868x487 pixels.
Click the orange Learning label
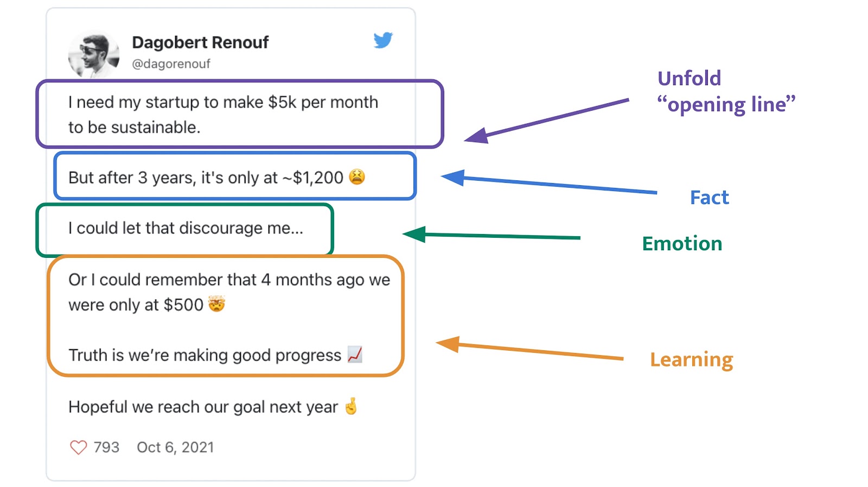tap(691, 359)
